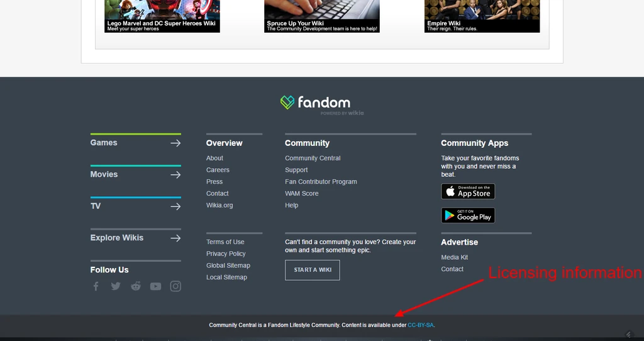Open the Twitter social icon
The width and height of the screenshot is (644, 341).
pos(116,286)
